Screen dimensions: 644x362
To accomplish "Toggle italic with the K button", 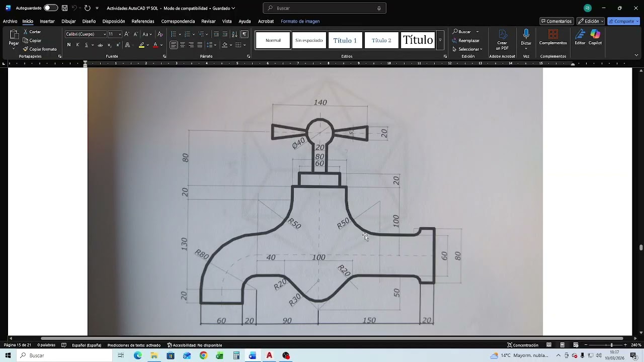I will pos(77,45).
